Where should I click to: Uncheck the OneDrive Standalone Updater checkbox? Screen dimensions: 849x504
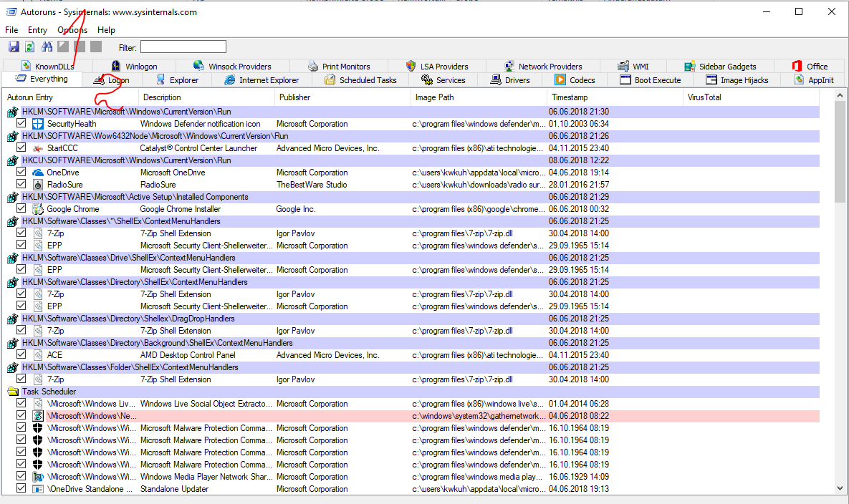tap(21, 488)
